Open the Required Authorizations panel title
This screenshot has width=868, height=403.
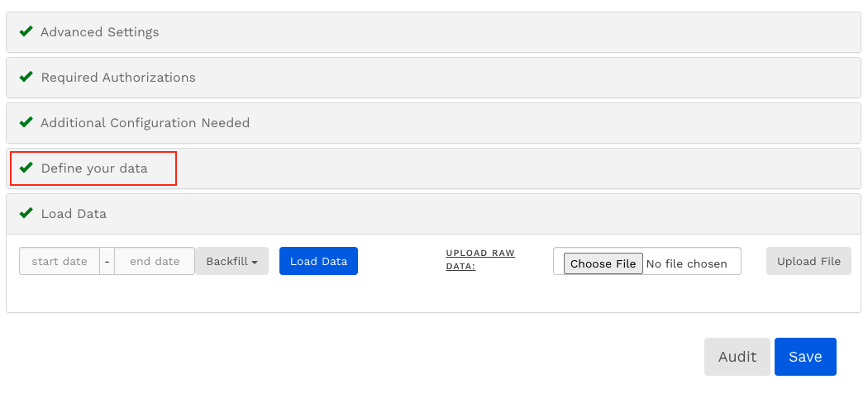point(118,78)
